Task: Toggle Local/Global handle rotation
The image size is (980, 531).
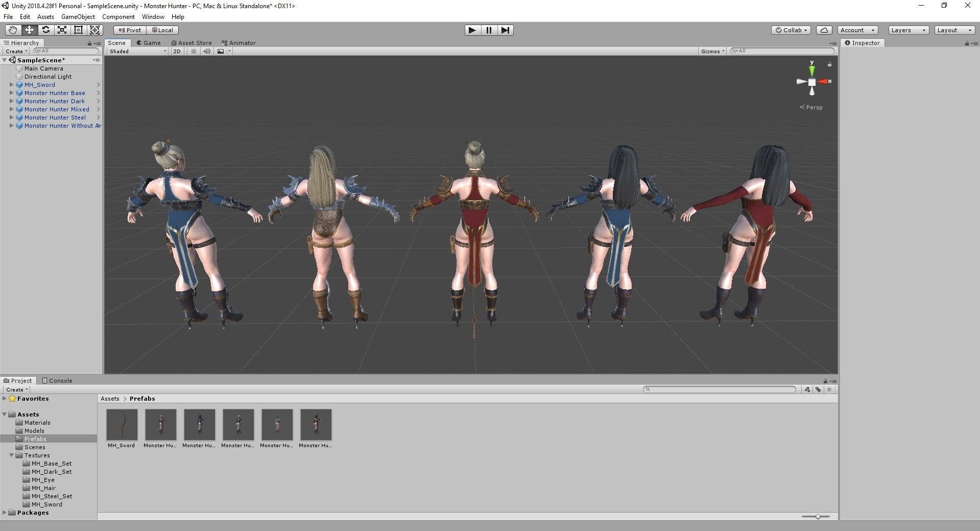Action: pos(162,30)
